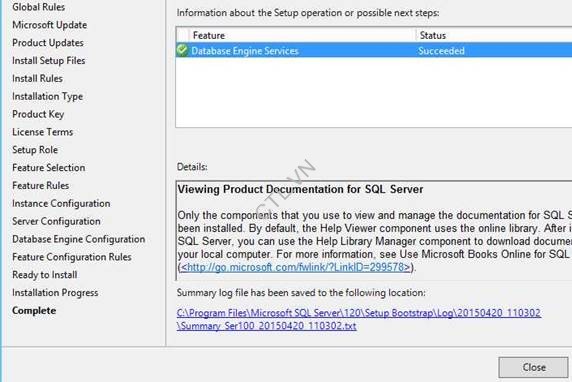The width and height of the screenshot is (572, 382).
Task: Select Feature Configuration Rules step
Action: pyautogui.click(x=72, y=257)
